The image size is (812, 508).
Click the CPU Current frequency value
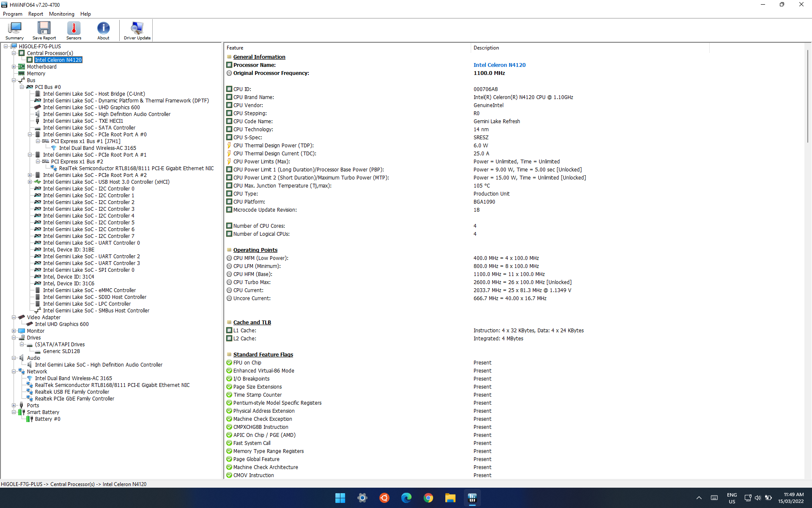click(x=522, y=290)
